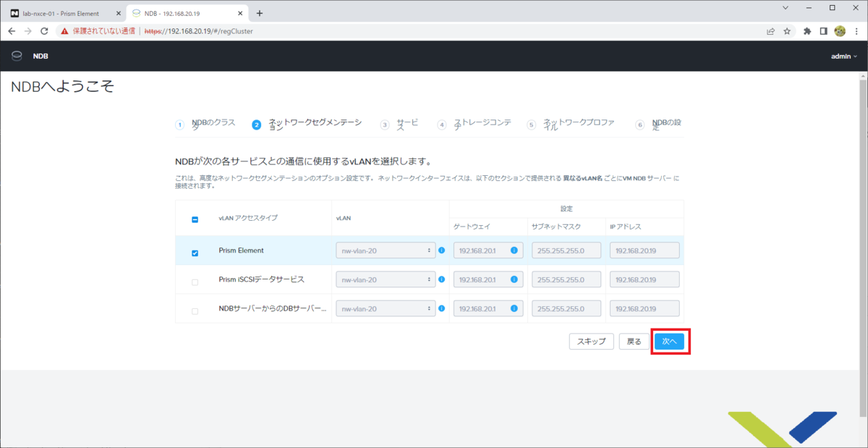Toggle the browser side panel icon
This screenshot has width=868, height=448.
(824, 31)
